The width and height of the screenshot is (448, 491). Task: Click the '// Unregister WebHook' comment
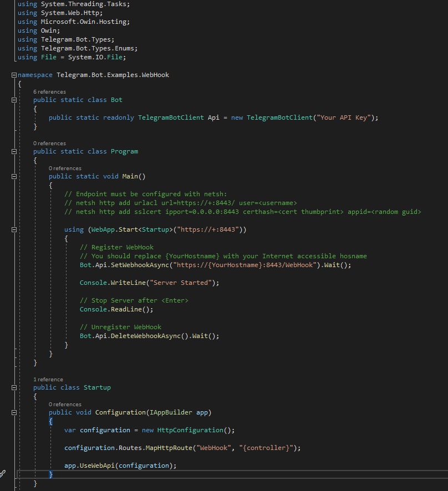120,327
